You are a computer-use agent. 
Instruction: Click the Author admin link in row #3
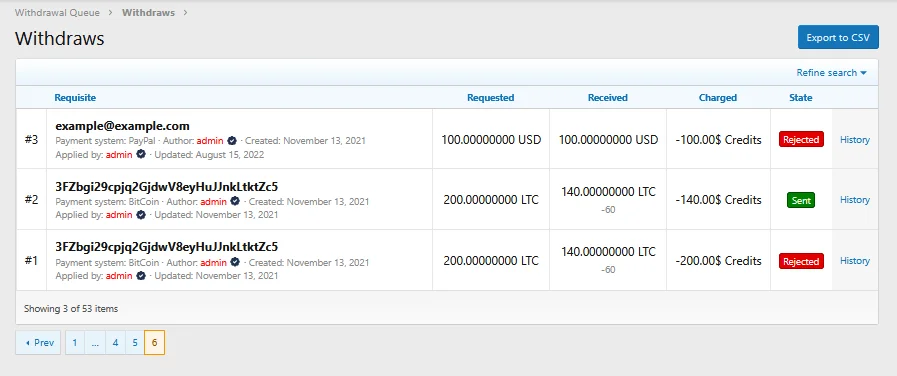210,140
